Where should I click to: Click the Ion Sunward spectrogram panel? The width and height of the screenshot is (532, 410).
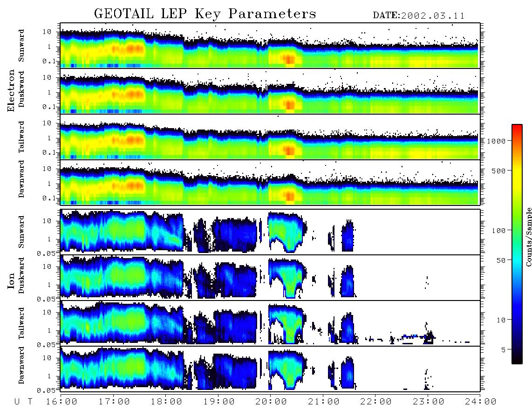[x=270, y=232]
